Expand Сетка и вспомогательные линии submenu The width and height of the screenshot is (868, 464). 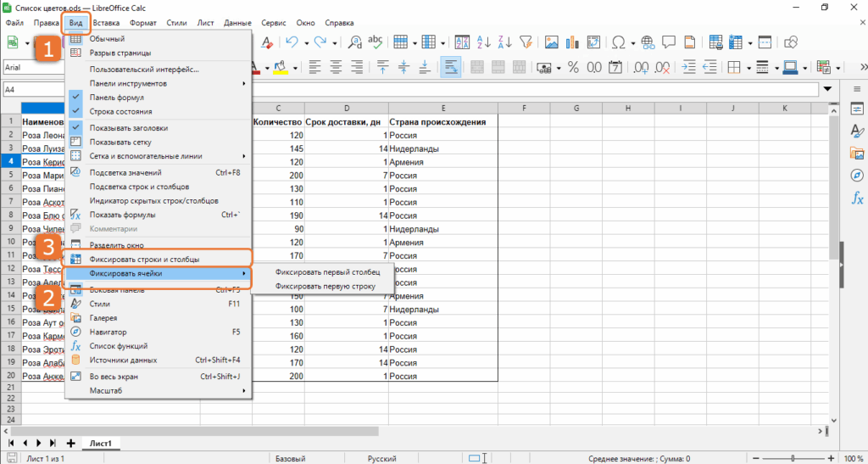coord(159,156)
